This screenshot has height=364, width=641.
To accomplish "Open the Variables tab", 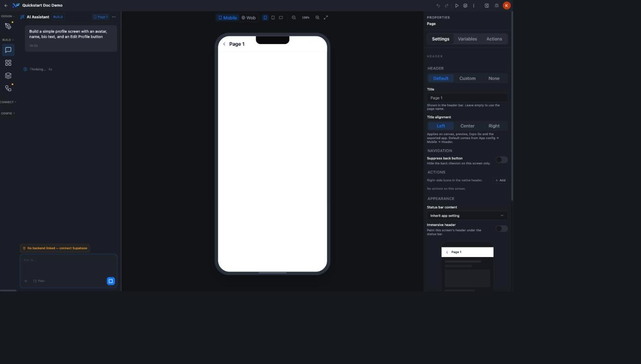I will (x=467, y=39).
